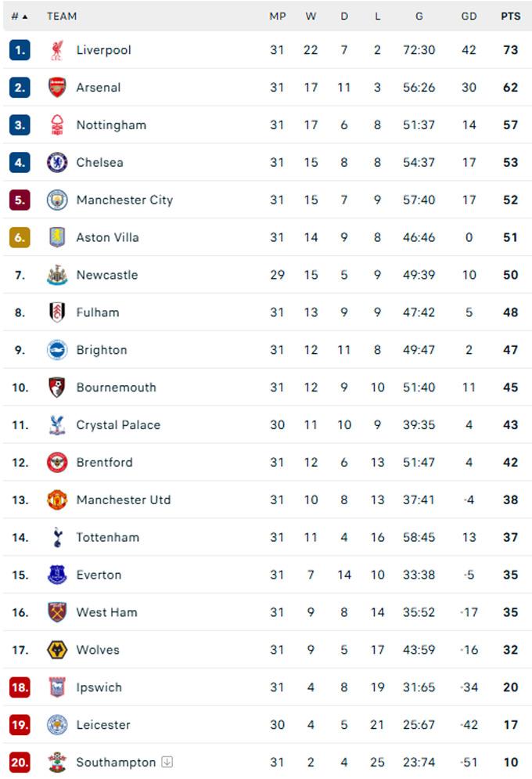Image resolution: width=532 pixels, height=779 pixels.
Task: Click the blue position 1 badge
Action: (20, 50)
